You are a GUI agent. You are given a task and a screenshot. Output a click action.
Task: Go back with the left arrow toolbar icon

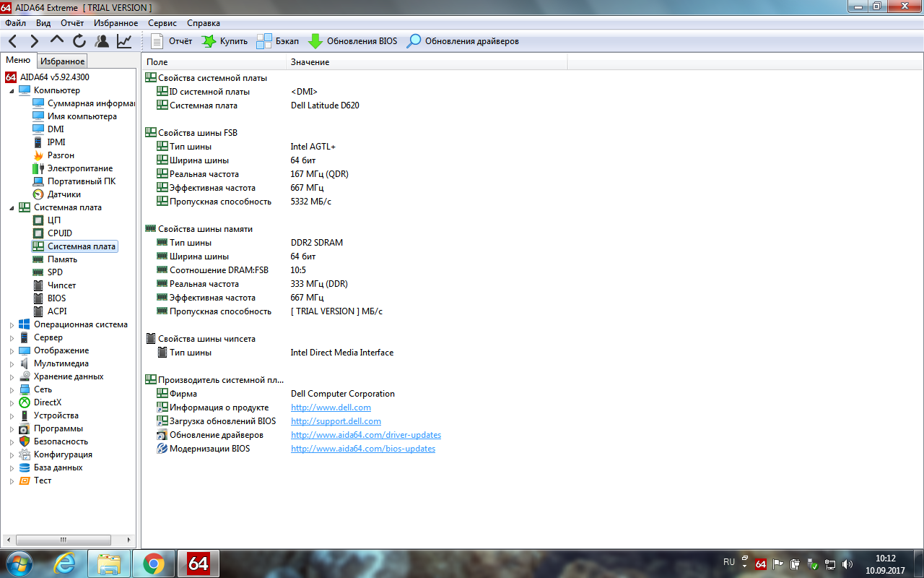click(13, 41)
